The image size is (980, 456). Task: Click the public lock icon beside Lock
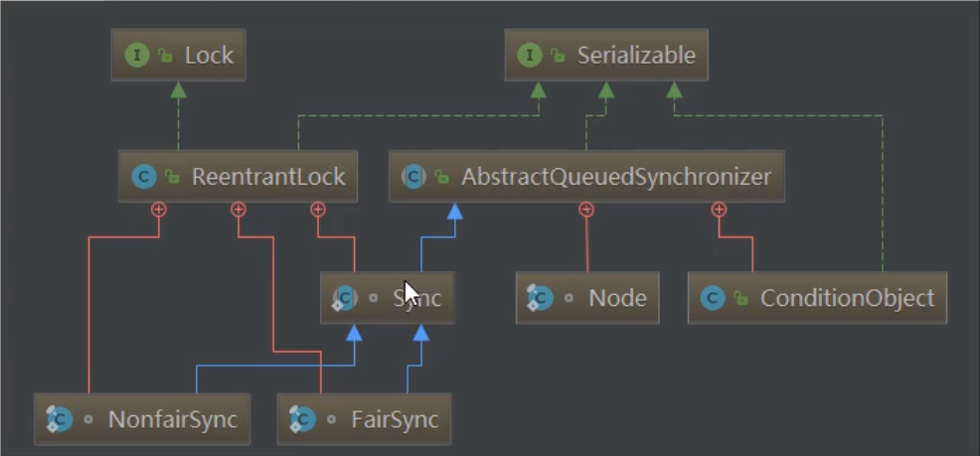(165, 55)
